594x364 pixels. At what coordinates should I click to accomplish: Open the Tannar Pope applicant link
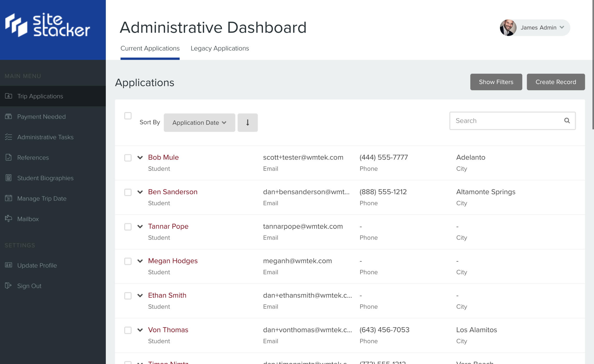pyautogui.click(x=168, y=226)
